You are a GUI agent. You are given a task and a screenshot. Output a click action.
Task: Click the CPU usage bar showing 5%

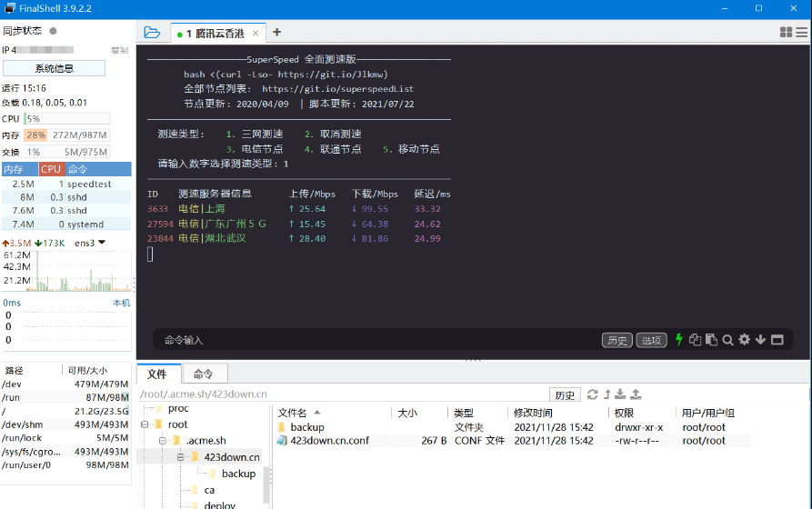[x=66, y=118]
